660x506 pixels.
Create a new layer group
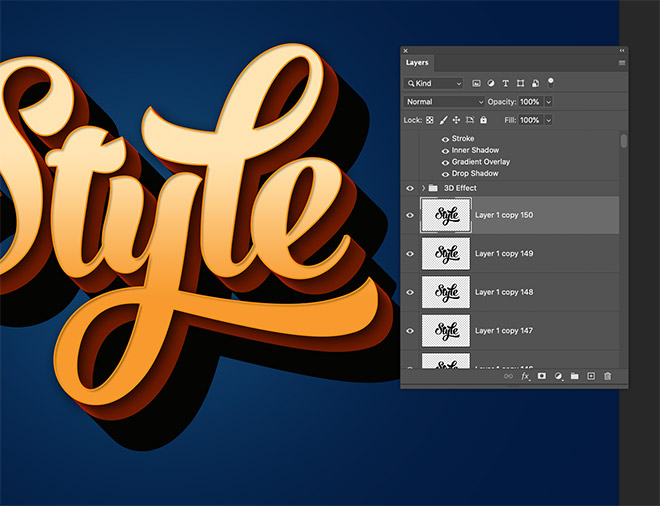pos(575,376)
